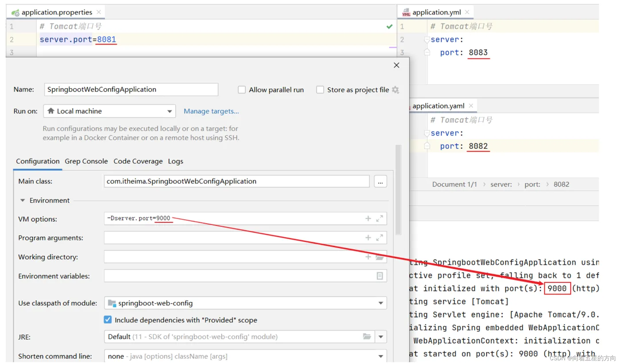The width and height of the screenshot is (620, 364).
Task: Click the add icon in Program arguments
Action: pyautogui.click(x=368, y=238)
